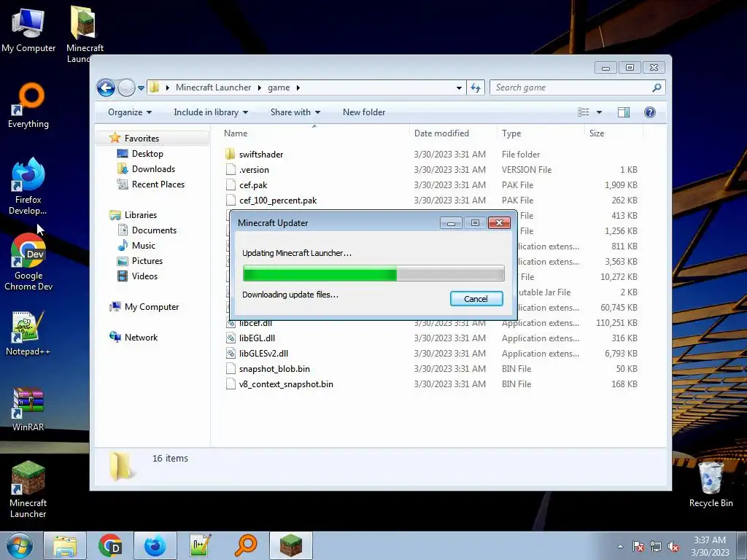The height and width of the screenshot is (560, 747).
Task: Open WinRAR desktop shortcut
Action: (28, 410)
